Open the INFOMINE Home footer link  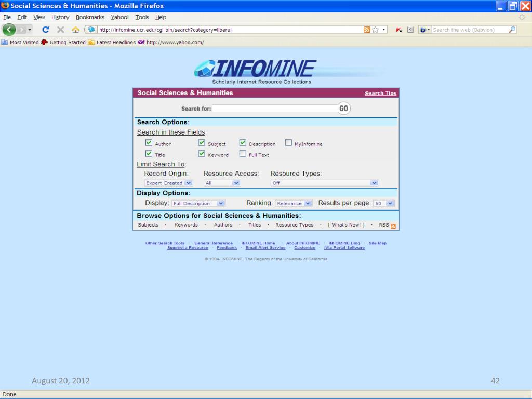pos(258,243)
